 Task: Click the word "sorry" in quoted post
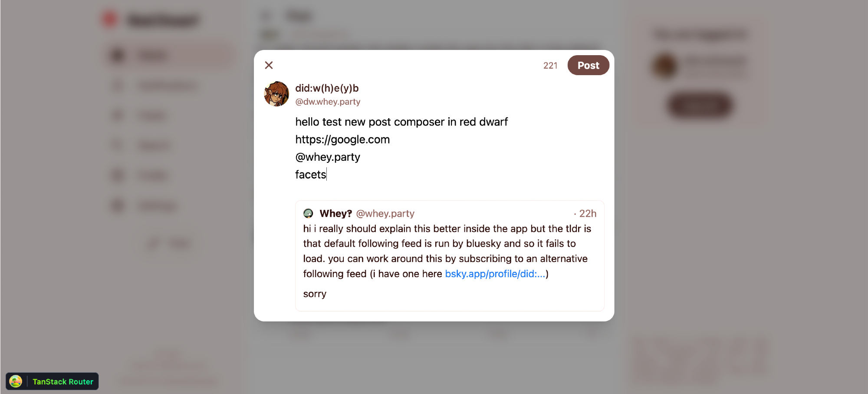point(315,294)
